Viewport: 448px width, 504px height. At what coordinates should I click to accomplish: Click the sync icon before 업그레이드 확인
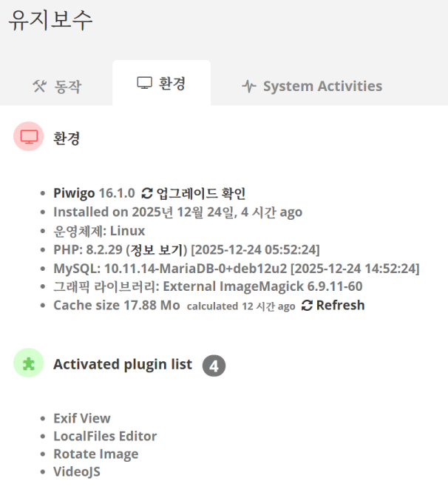coord(147,193)
